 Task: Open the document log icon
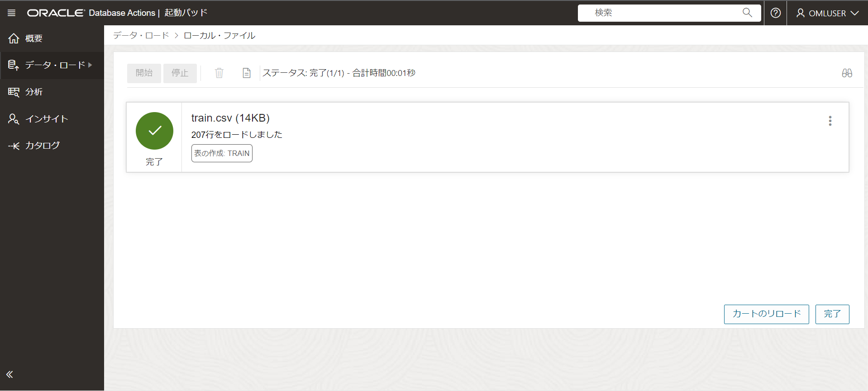click(247, 73)
